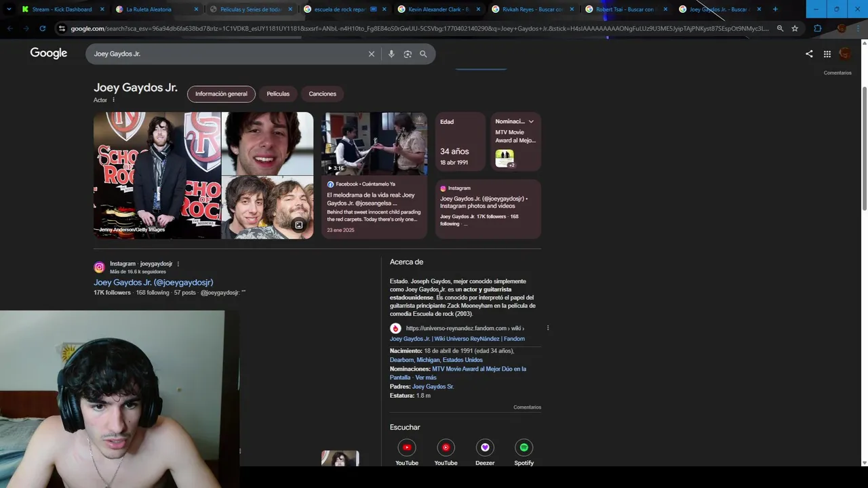868x488 pixels.
Task: Open the tab search chevron at tab bar left
Action: pos(9,9)
